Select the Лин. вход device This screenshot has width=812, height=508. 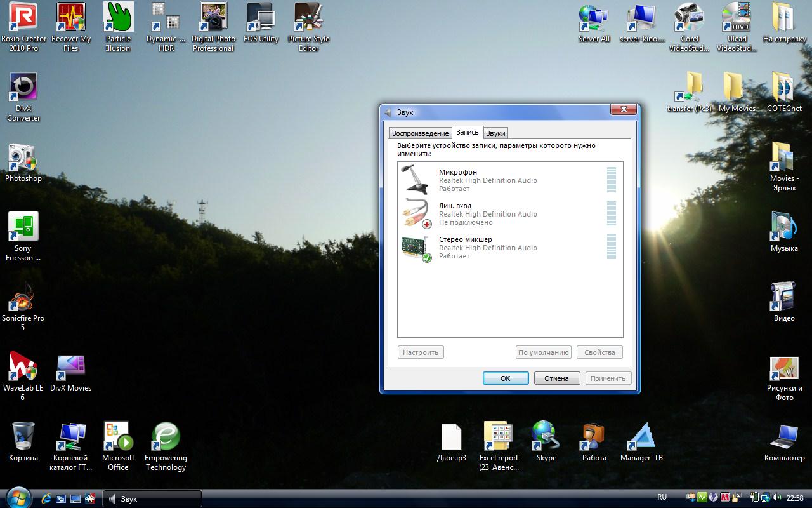pos(510,213)
